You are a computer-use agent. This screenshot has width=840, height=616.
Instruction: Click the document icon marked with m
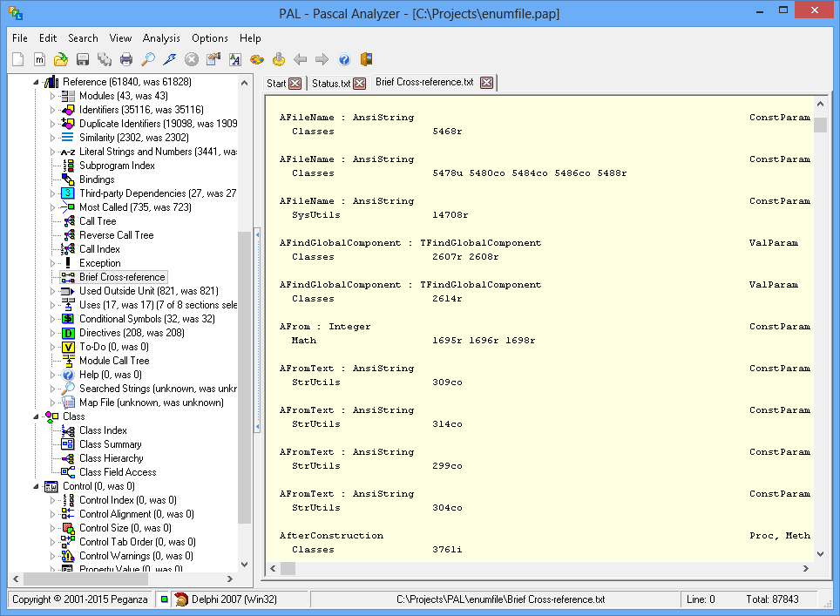point(39,59)
